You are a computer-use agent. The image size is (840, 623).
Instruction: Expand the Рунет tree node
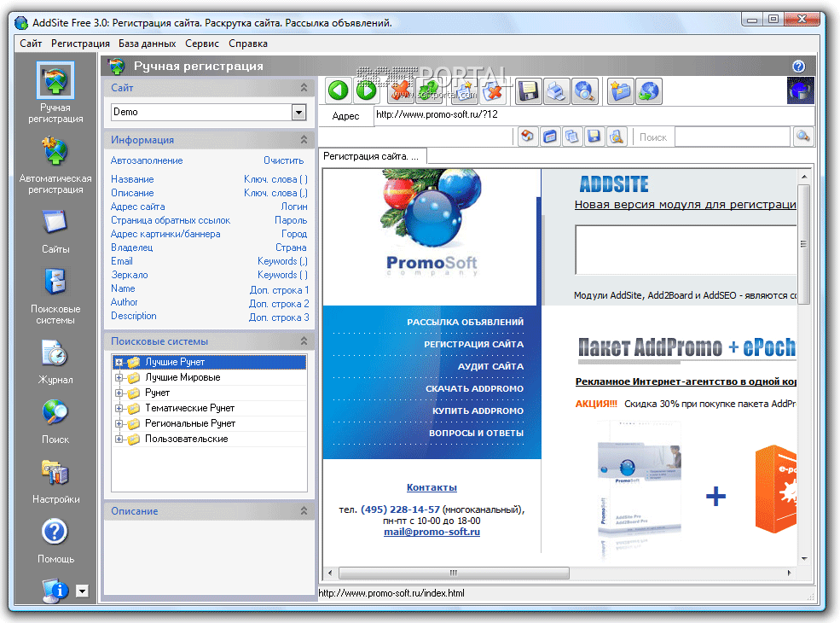pyautogui.click(x=119, y=393)
